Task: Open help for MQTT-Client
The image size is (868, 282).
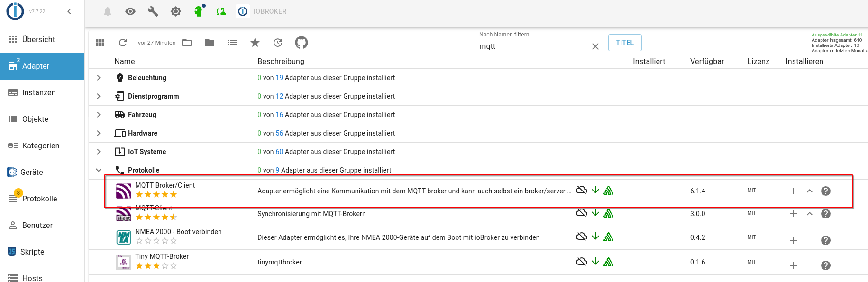Action: [826, 214]
